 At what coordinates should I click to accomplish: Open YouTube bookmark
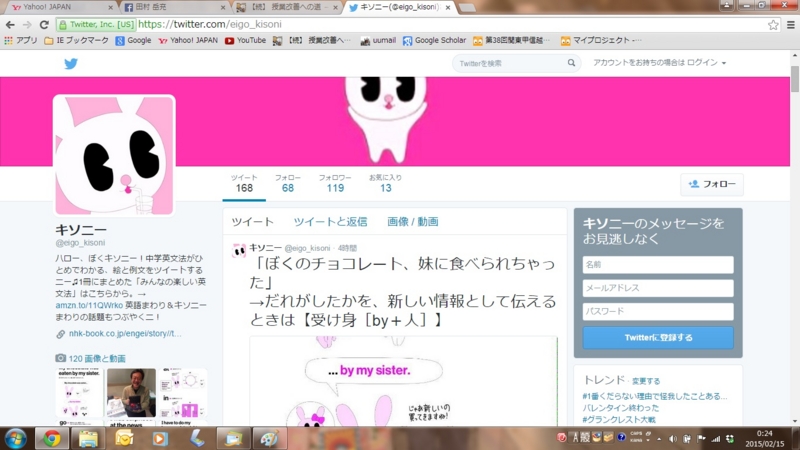tap(245, 40)
